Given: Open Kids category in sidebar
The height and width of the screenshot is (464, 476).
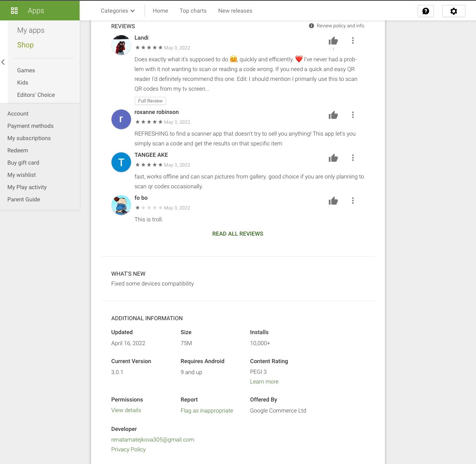Looking at the screenshot, I should [22, 83].
